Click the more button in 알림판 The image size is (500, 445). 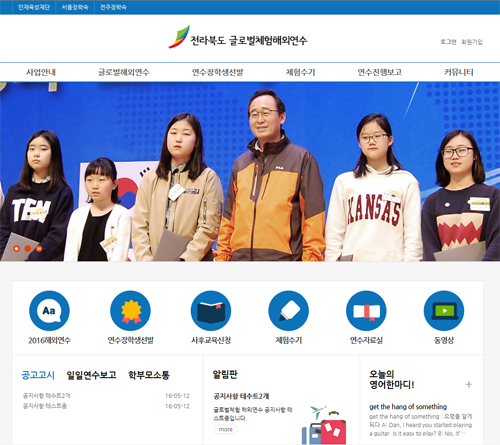tap(226, 429)
